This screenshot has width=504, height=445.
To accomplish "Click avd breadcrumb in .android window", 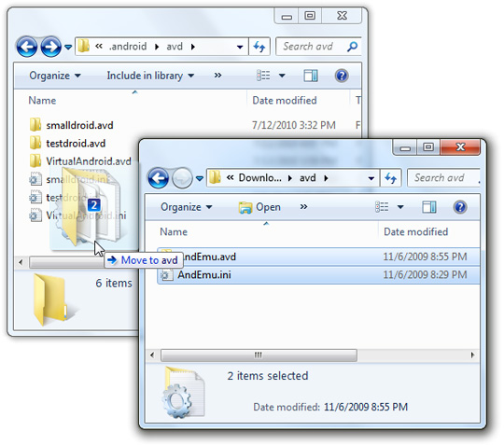I will 175,47.
